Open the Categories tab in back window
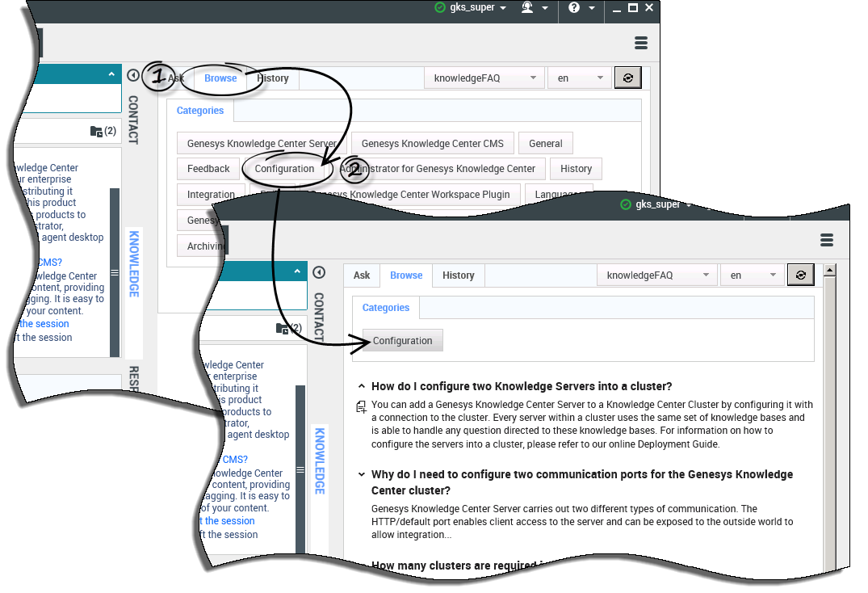Viewport: 868px width, 593px height. pos(199,110)
